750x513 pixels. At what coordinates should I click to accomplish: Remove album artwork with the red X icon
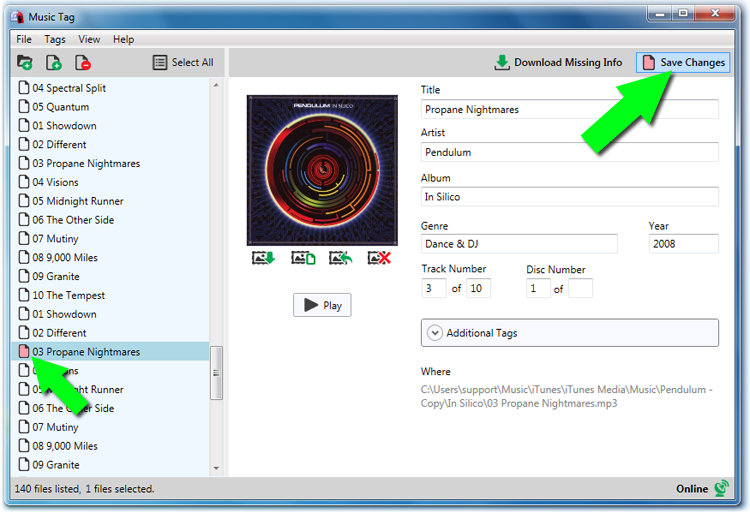point(379,258)
